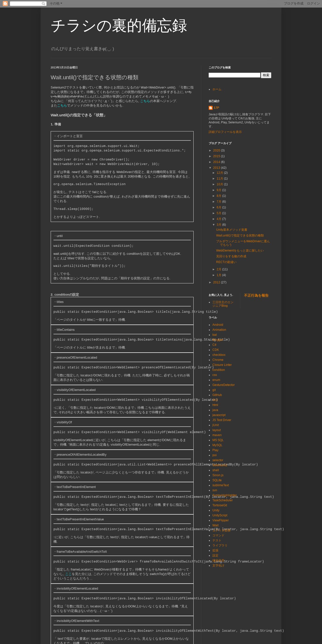Expand the 7月 archive triangle
The height and width of the screenshot is (644, 322).
click(x=214, y=202)
